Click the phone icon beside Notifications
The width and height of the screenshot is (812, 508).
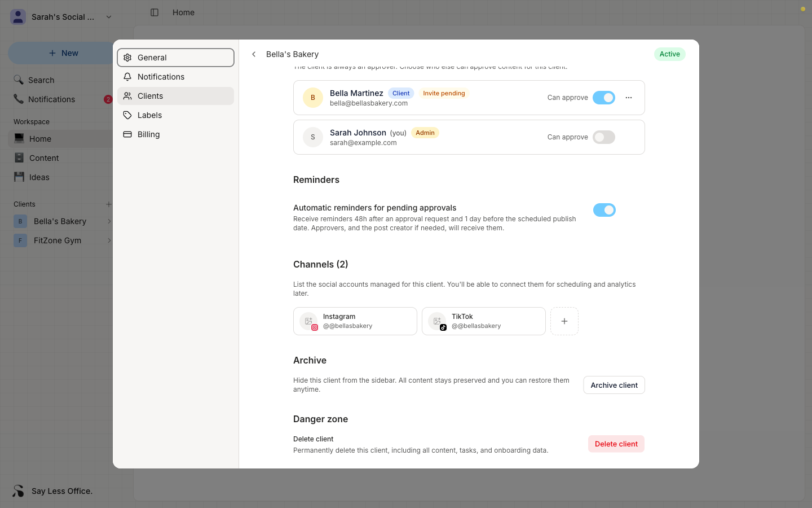click(x=19, y=99)
